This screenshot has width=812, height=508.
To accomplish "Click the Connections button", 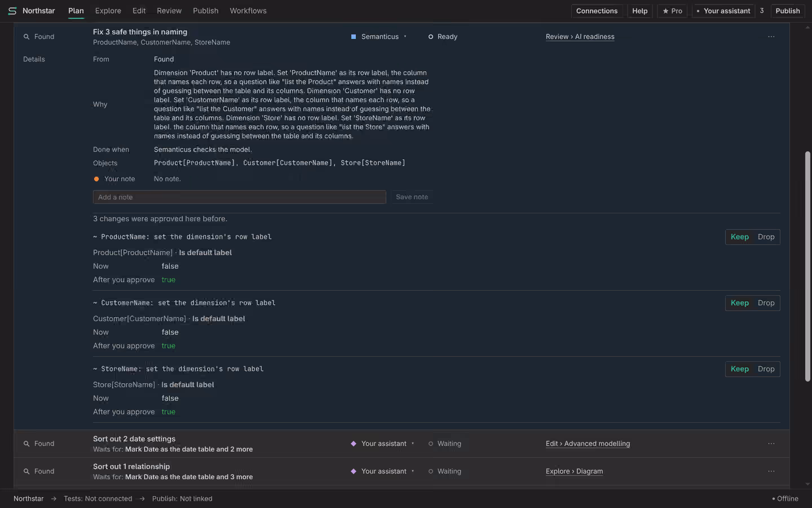I will [x=597, y=11].
